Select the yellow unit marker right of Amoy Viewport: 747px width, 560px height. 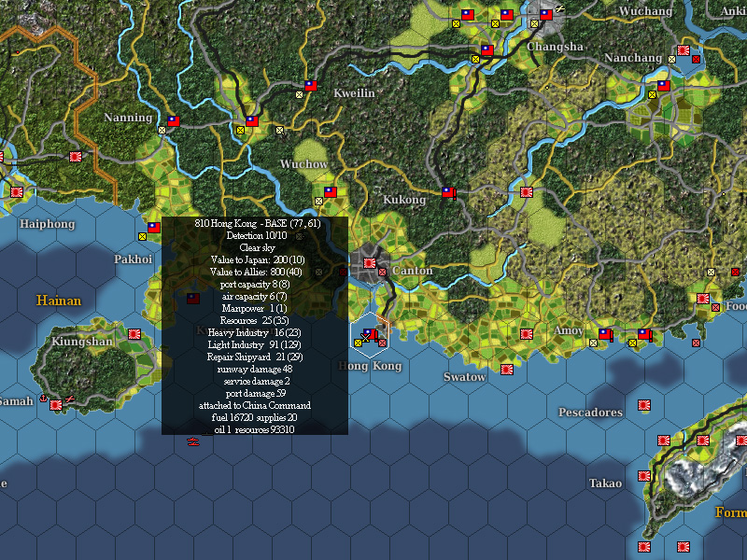632,343
